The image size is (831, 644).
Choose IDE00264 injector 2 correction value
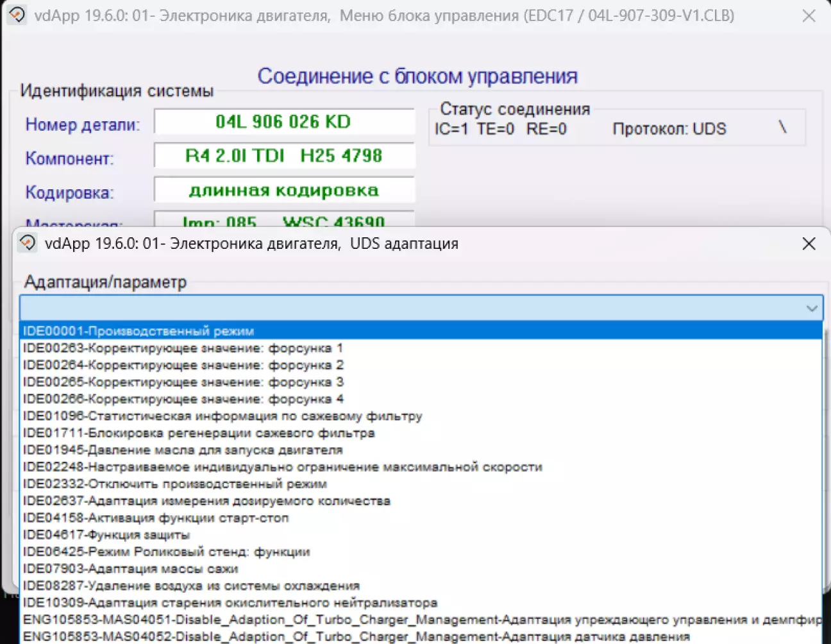point(183,365)
